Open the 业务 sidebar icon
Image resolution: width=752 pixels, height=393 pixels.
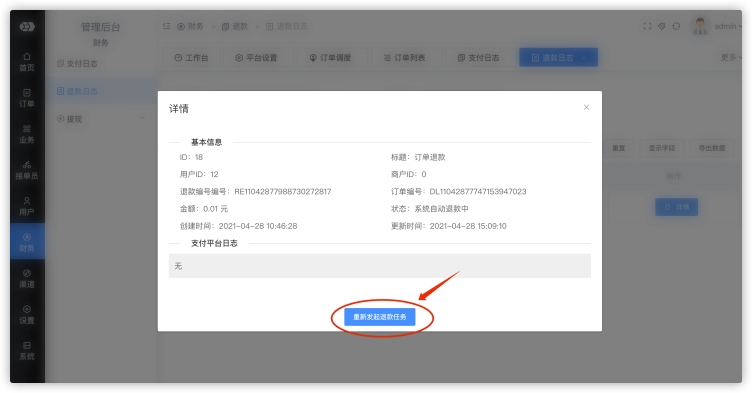pyautogui.click(x=27, y=134)
